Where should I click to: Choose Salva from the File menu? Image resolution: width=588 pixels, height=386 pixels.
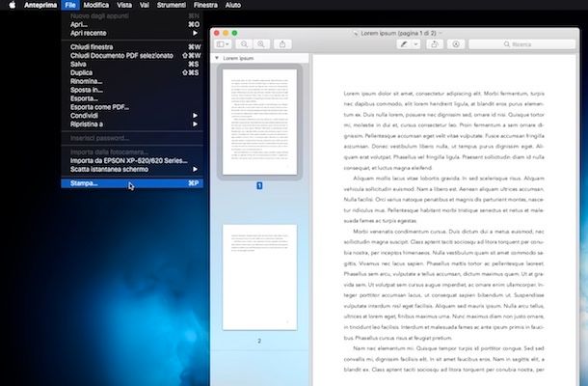(132, 65)
